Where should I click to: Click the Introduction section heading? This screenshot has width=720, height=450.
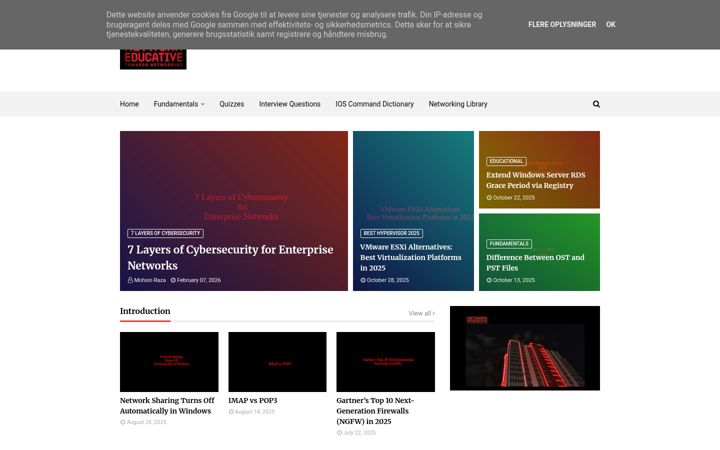point(145,311)
